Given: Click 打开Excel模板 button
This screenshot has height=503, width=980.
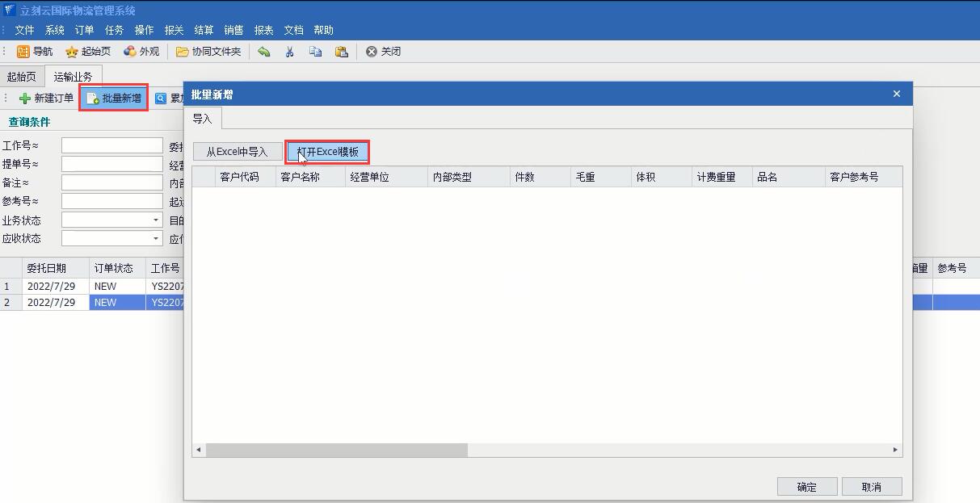Looking at the screenshot, I should [328, 152].
